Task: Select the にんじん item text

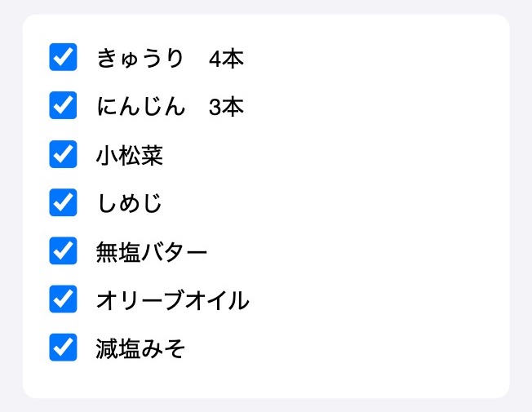Action: 141,106
